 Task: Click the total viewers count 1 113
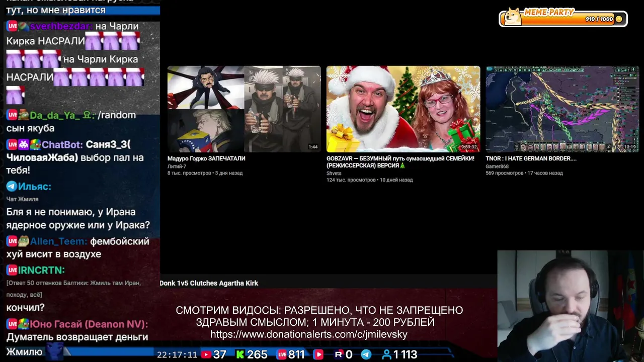[406, 354]
